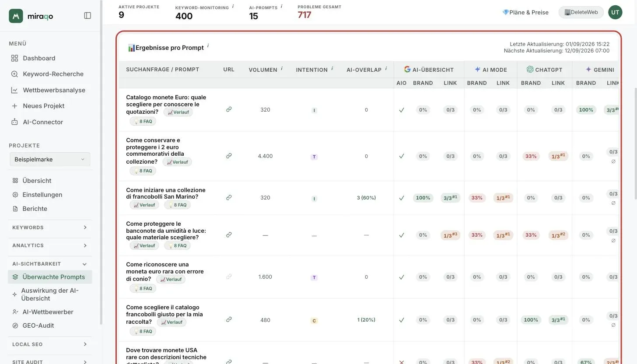
Task: Open 8 FAQ for francobolli San Marino prompt
Action: point(177,205)
